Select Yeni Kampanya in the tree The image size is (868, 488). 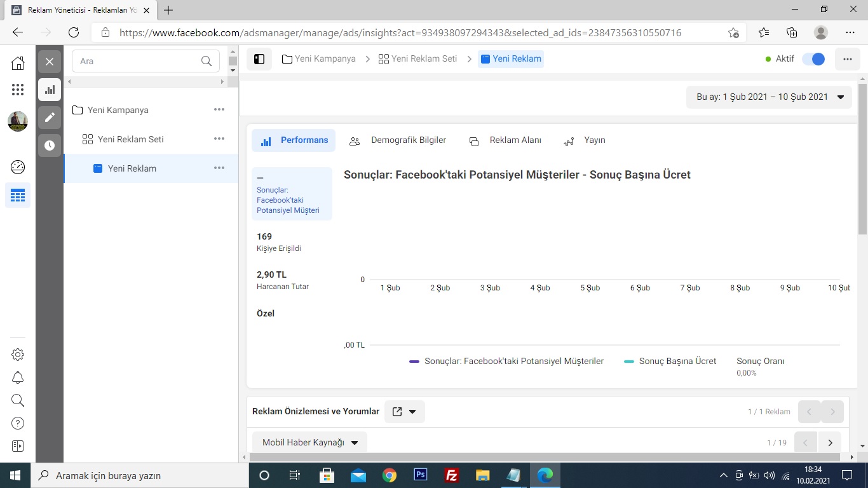(118, 110)
